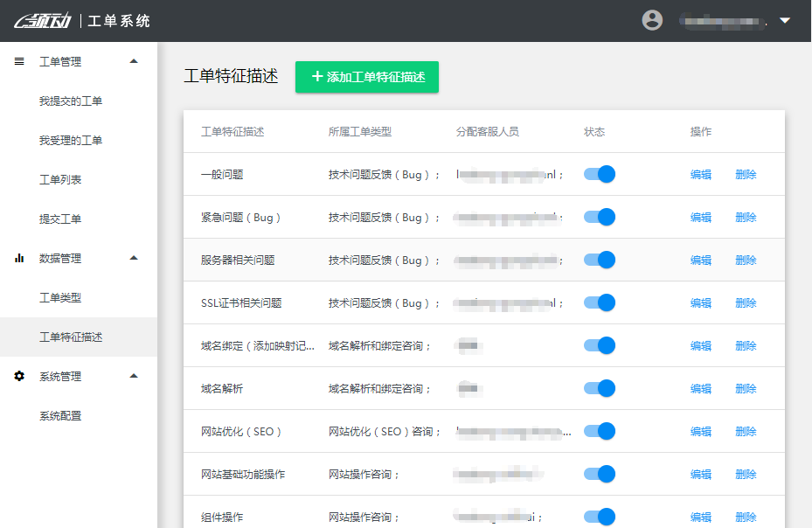Image resolution: width=812 pixels, height=528 pixels.
Task: Delete the SSL证书相关问题 row
Action: click(x=746, y=302)
